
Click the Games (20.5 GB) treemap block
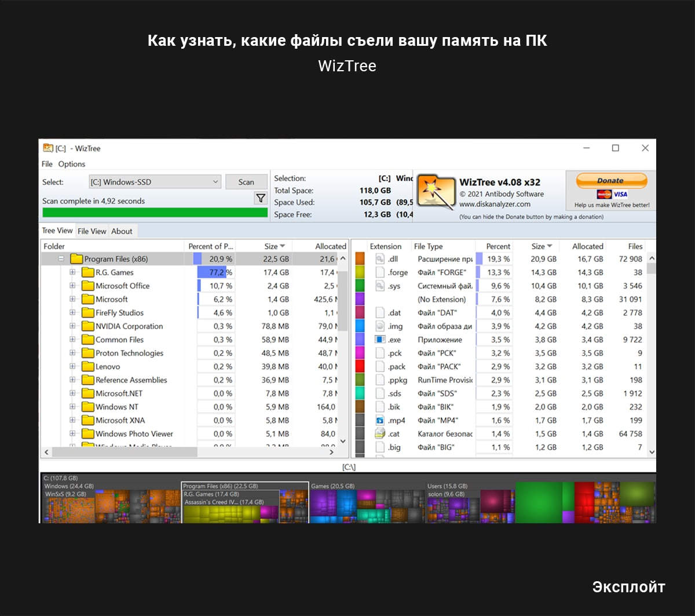(x=367, y=502)
